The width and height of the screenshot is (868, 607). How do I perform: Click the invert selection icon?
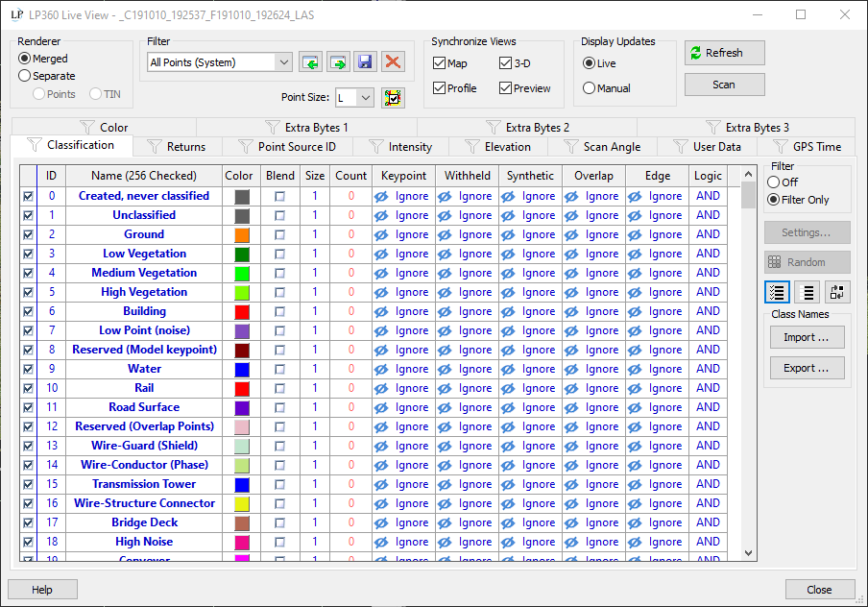pyautogui.click(x=837, y=292)
